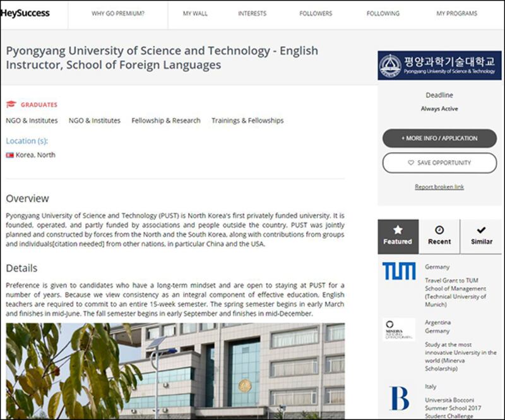Click the Always Active deadline text
Viewport: 505px width, 420px height.
(439, 109)
